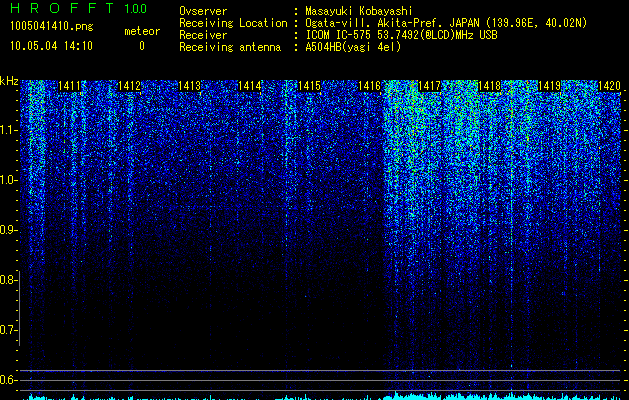The height and width of the screenshot is (400, 629).
Task: Click the 0.6 kHz axis label
Action: [x=9, y=380]
